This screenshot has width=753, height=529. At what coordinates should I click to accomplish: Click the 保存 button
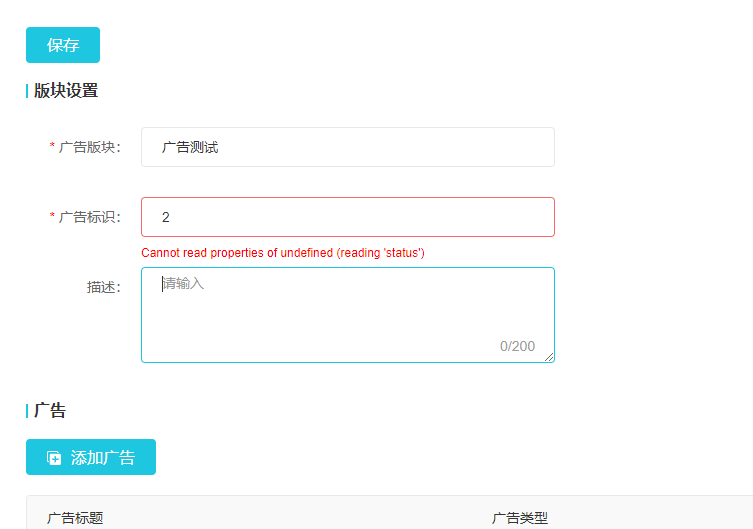coord(63,45)
